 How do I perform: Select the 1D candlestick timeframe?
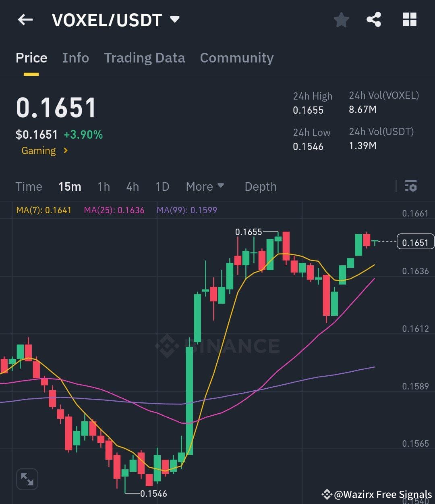(x=162, y=186)
